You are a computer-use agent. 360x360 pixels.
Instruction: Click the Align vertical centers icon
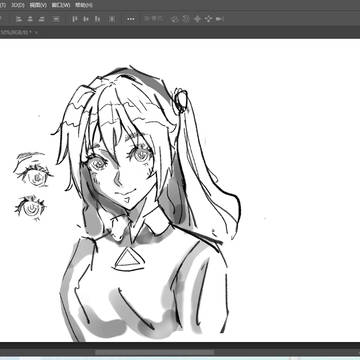pos(86,19)
